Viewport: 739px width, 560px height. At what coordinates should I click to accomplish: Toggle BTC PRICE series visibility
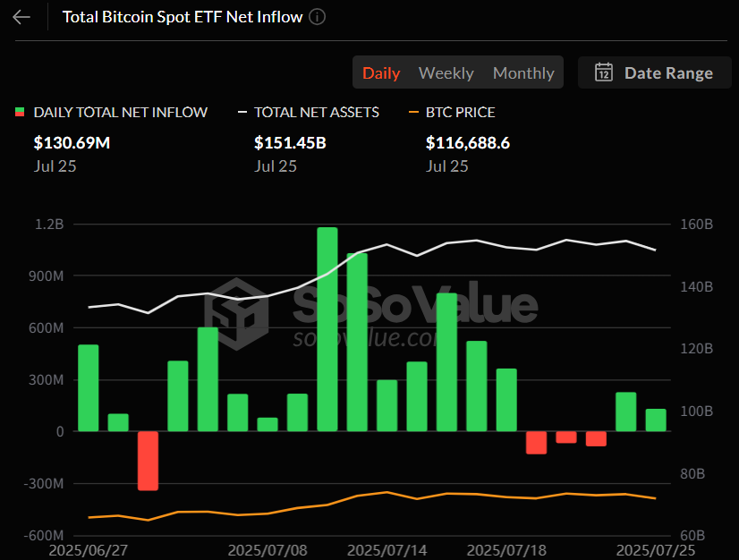click(458, 112)
